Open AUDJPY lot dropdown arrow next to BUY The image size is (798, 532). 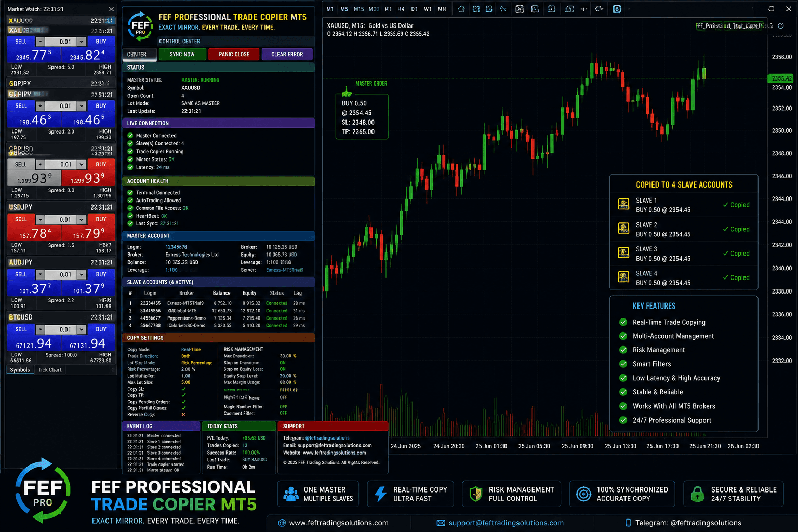(x=81, y=274)
